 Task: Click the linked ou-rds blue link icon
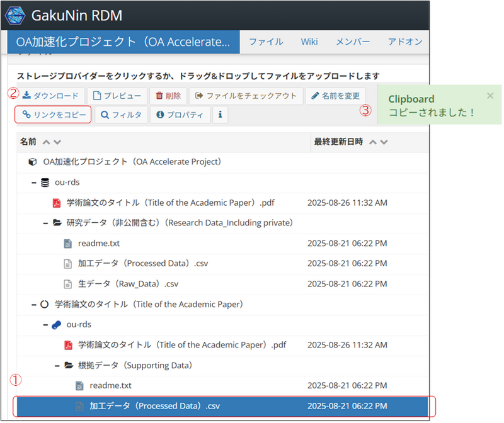(56, 325)
